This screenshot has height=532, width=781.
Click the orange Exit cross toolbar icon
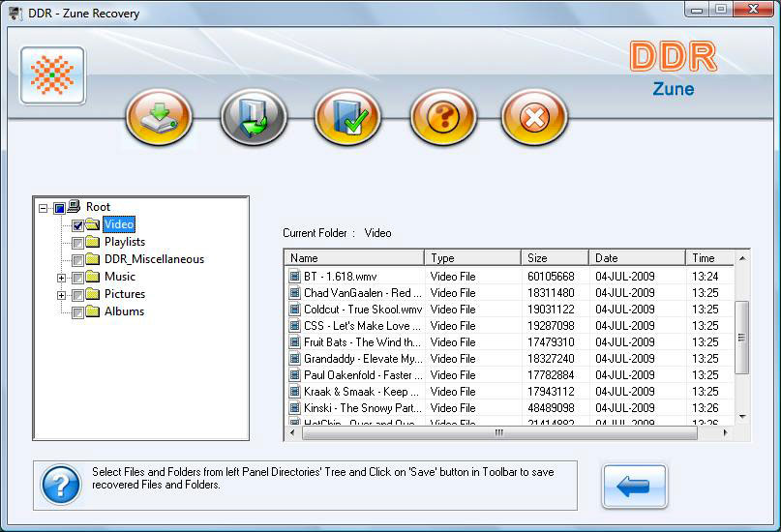(x=533, y=118)
